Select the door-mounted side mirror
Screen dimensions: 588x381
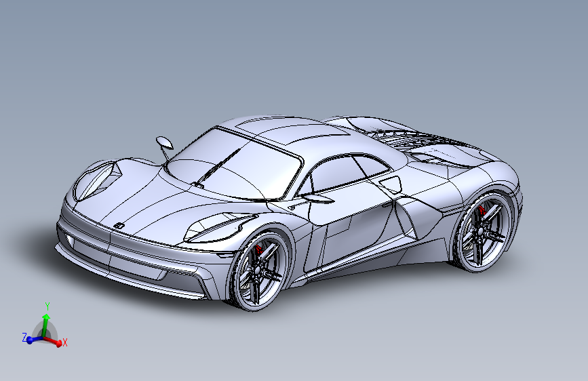[317, 198]
